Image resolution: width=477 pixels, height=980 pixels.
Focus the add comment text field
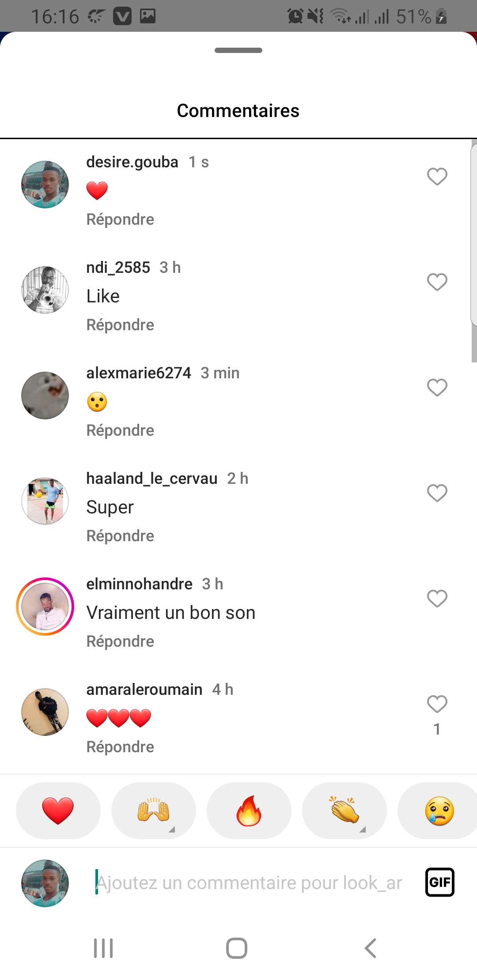coord(250,883)
